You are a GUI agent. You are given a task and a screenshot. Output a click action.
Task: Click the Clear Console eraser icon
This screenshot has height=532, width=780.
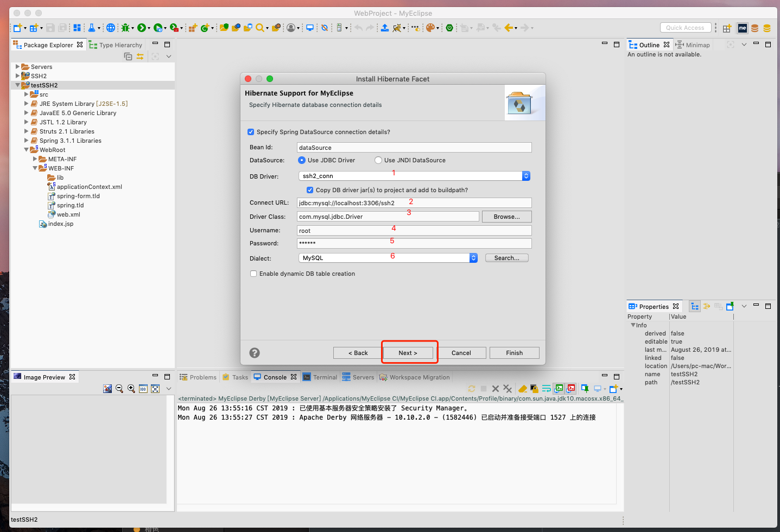pyautogui.click(x=523, y=389)
